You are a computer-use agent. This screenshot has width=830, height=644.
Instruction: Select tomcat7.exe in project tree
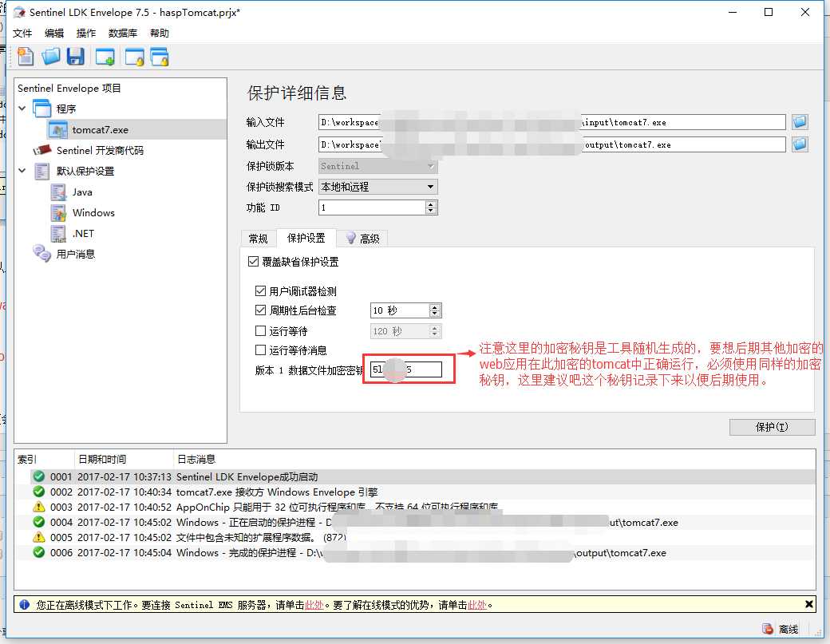(x=100, y=129)
